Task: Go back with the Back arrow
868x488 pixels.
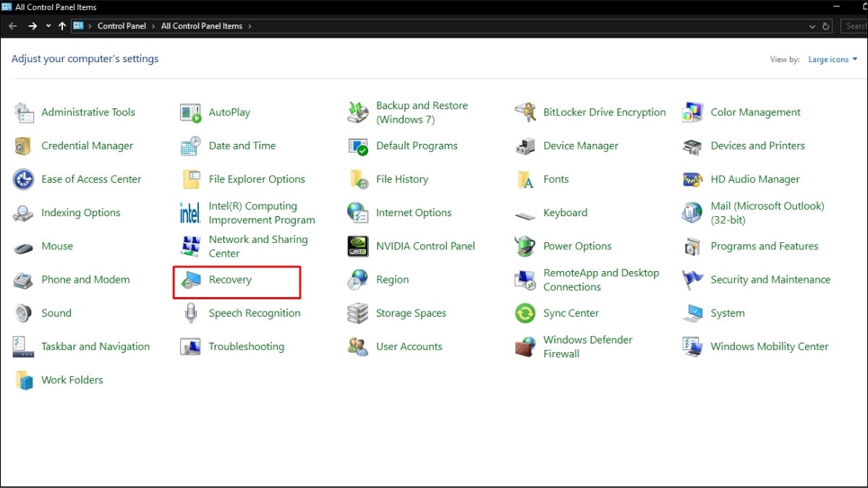Action: 13,26
